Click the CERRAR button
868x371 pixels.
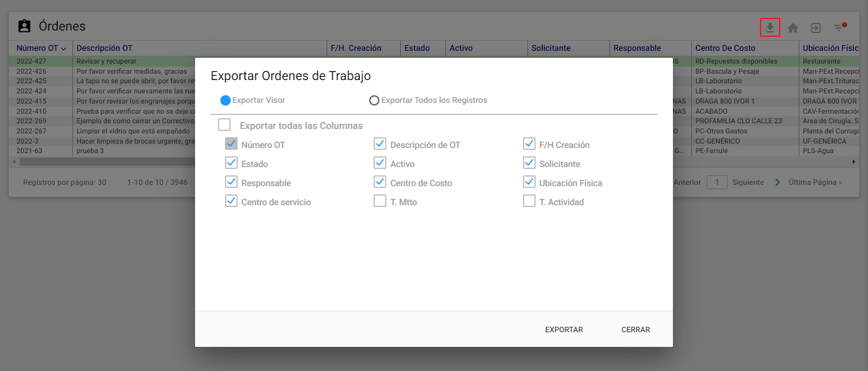click(636, 330)
